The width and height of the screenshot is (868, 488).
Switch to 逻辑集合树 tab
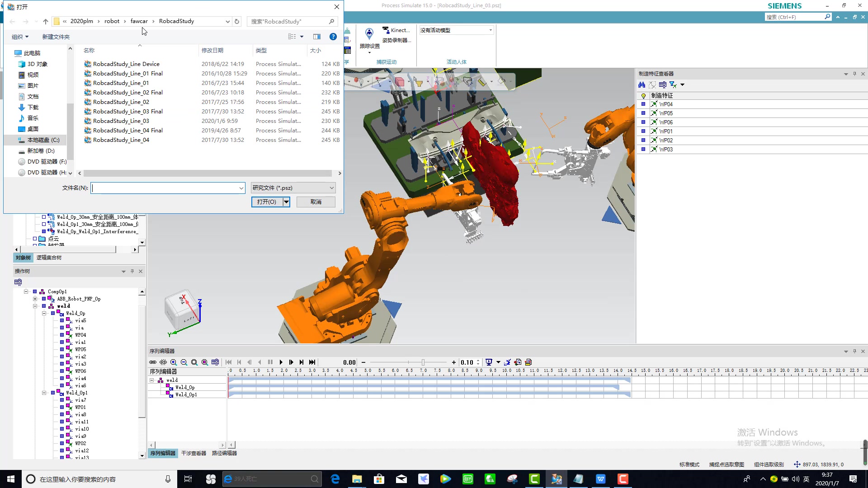(x=49, y=258)
